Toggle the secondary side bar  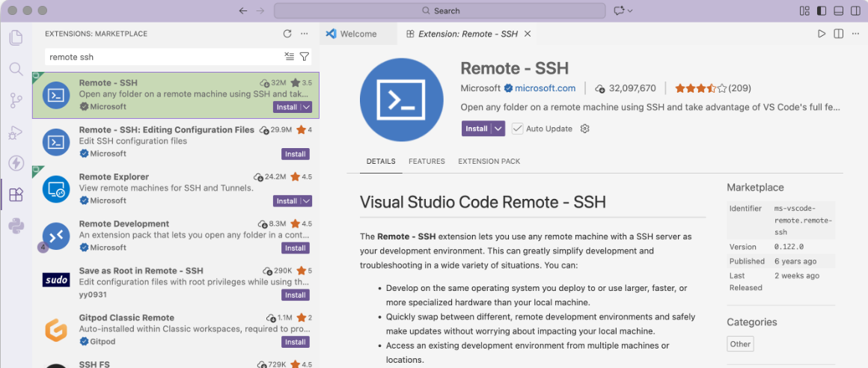[x=855, y=10]
